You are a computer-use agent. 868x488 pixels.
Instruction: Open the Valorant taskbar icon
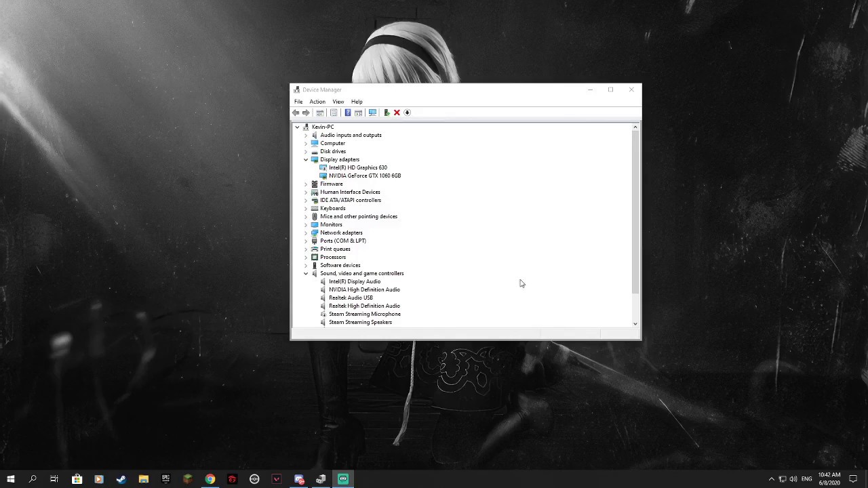[x=277, y=479]
